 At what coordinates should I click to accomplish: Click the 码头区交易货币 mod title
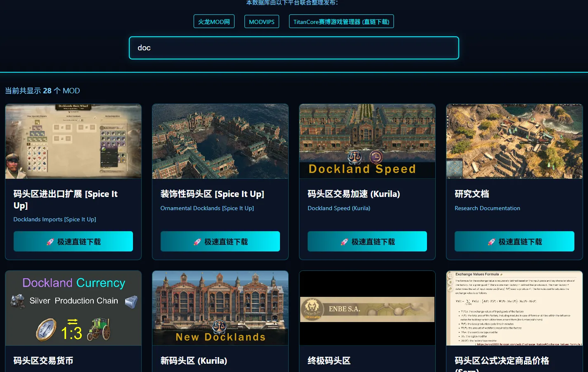43,361
